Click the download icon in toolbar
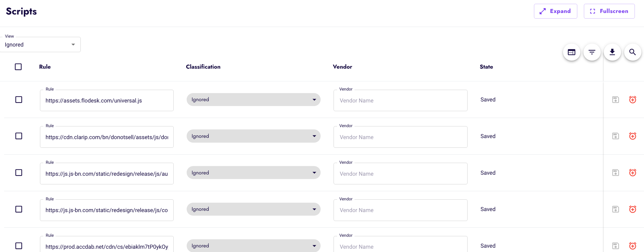This screenshot has width=644, height=252. tap(612, 52)
